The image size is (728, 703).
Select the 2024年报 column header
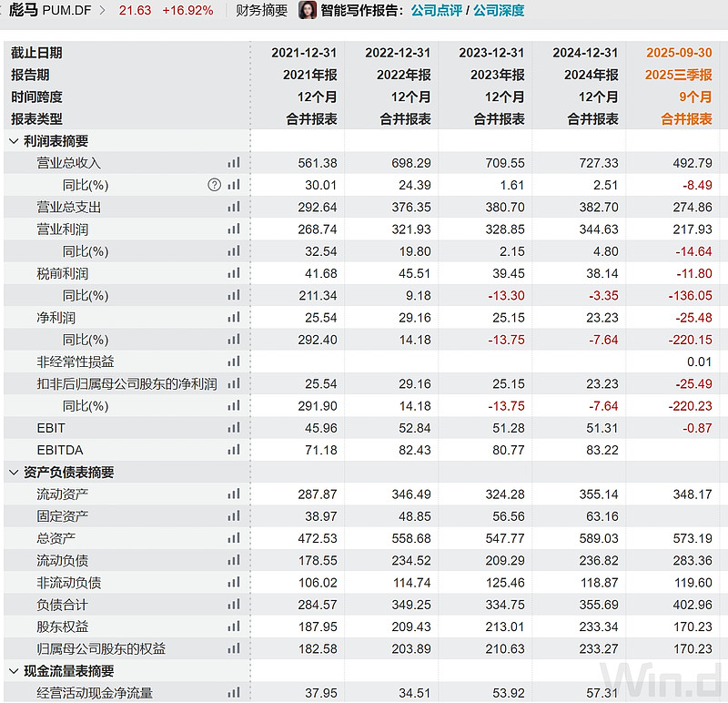591,75
